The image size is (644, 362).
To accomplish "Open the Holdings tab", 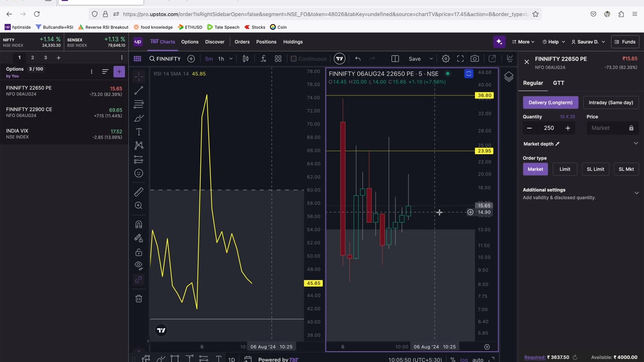I will pyautogui.click(x=293, y=42).
